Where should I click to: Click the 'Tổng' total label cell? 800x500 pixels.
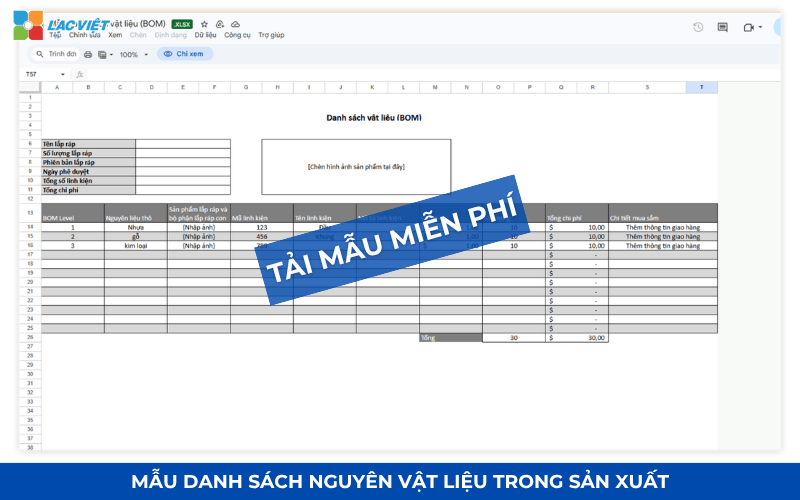(451, 338)
